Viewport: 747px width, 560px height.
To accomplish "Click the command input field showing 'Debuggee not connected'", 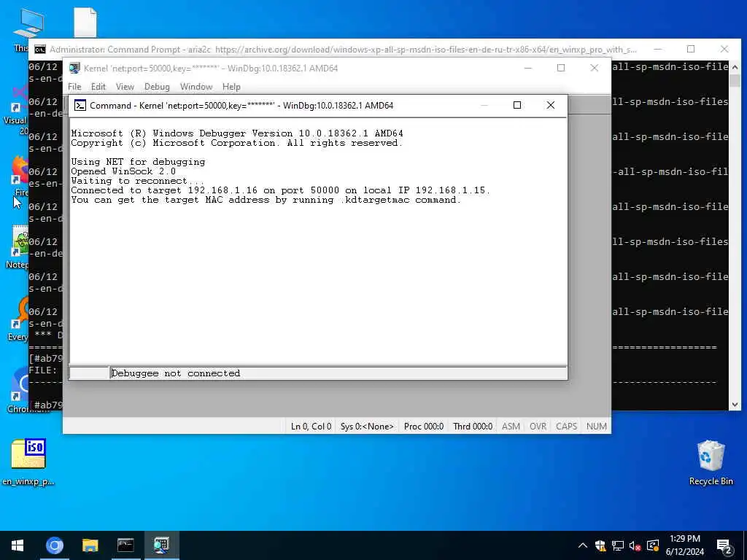I will point(338,373).
